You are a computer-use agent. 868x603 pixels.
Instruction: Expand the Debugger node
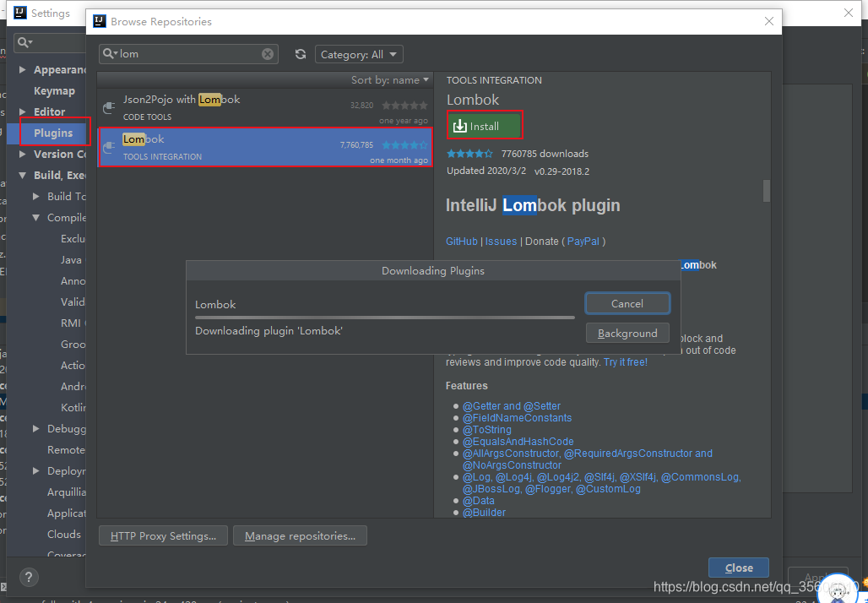click(36, 428)
